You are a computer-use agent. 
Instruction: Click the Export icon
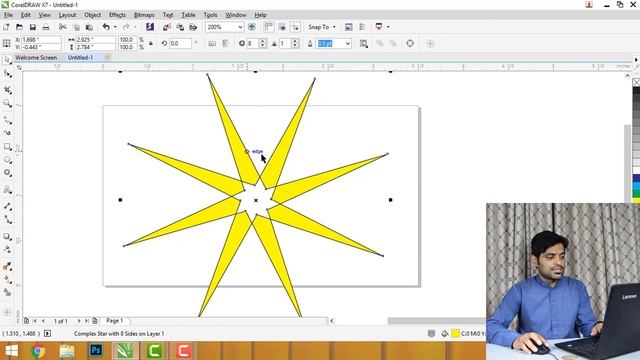pyautogui.click(x=180, y=27)
